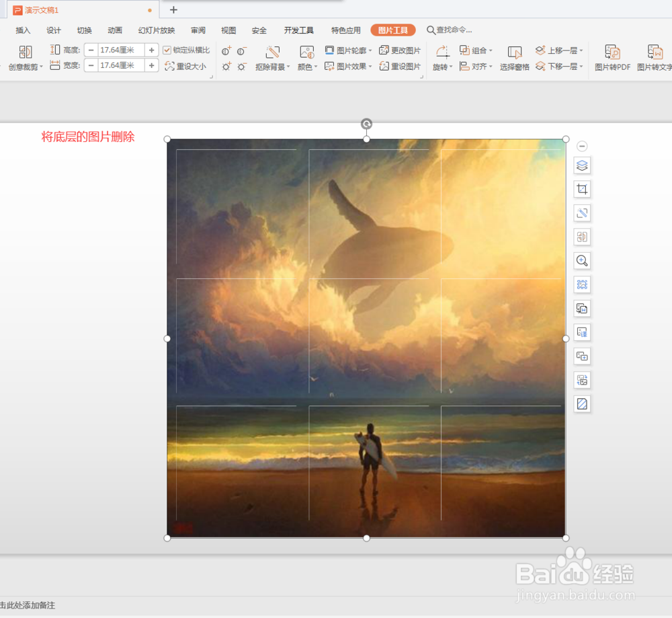Select the whale picture on the slide
This screenshot has height=618, width=672.
(366, 338)
